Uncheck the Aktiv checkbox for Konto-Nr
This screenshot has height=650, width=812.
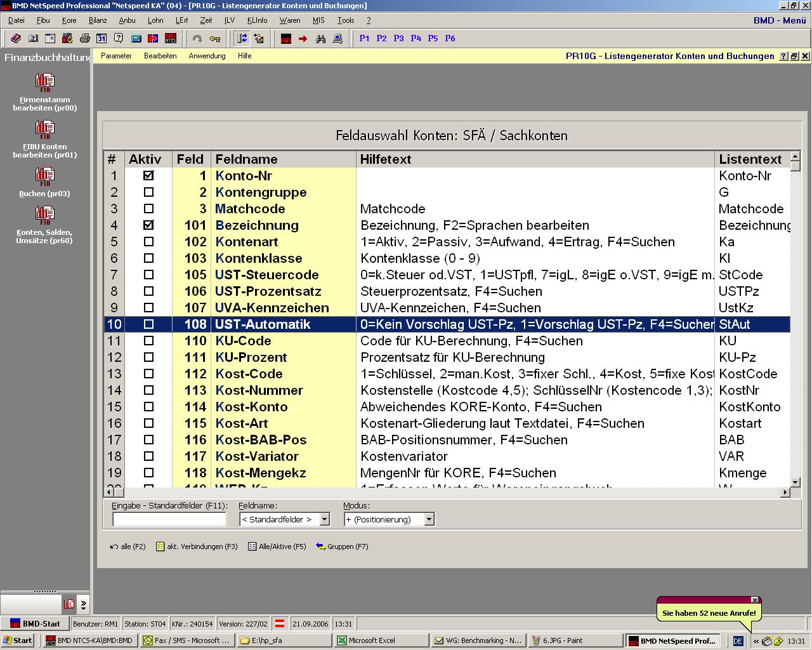coord(148,176)
